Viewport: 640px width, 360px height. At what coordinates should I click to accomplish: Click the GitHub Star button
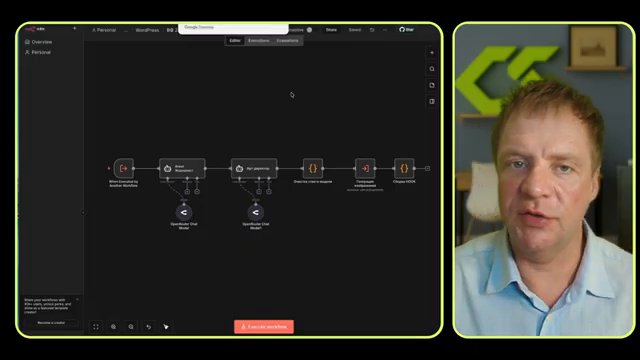(407, 29)
